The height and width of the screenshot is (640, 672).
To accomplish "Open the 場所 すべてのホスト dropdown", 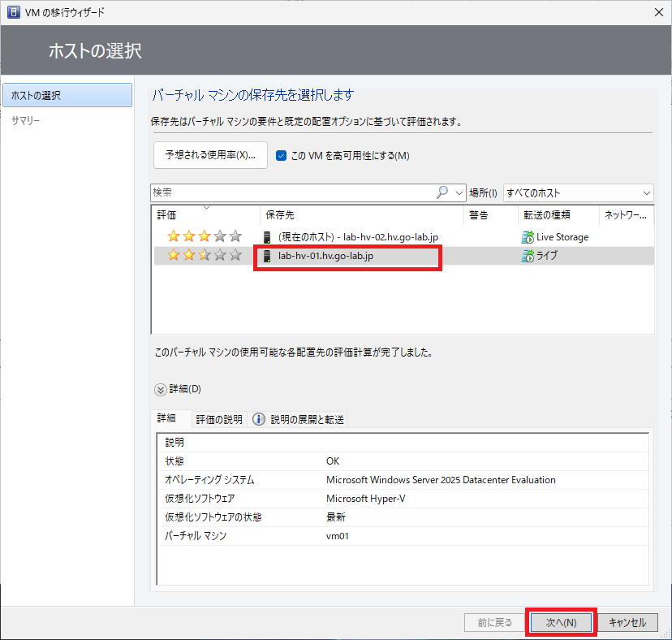I will [x=578, y=193].
